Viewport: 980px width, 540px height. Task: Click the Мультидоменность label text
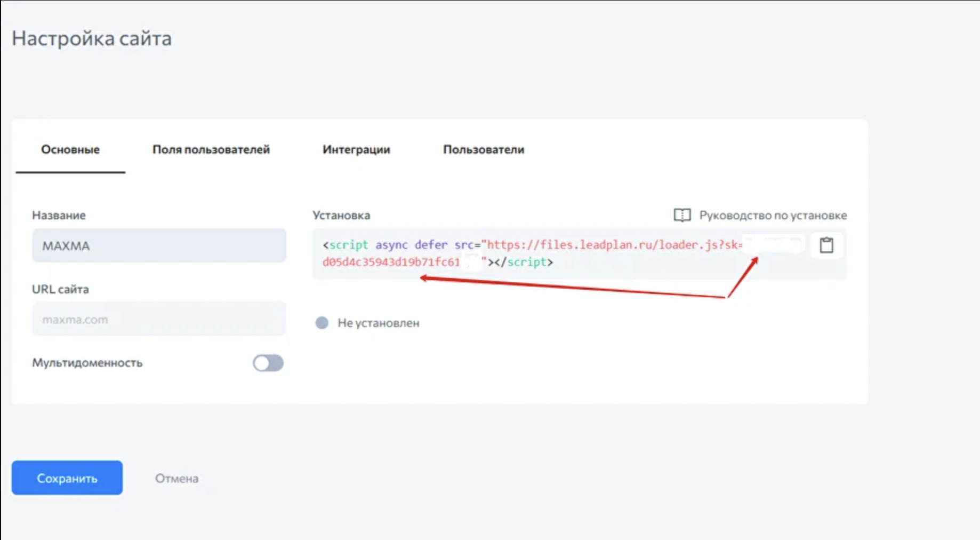[x=87, y=363]
